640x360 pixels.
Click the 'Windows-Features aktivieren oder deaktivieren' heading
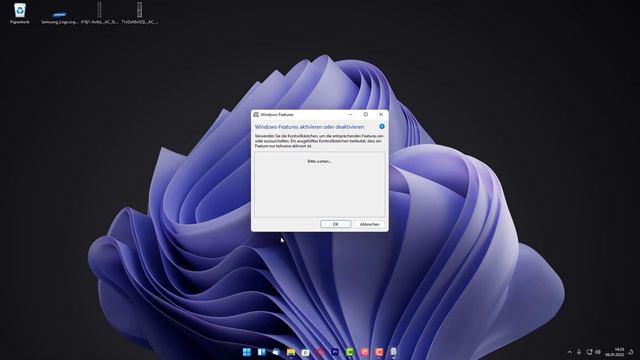click(x=309, y=127)
